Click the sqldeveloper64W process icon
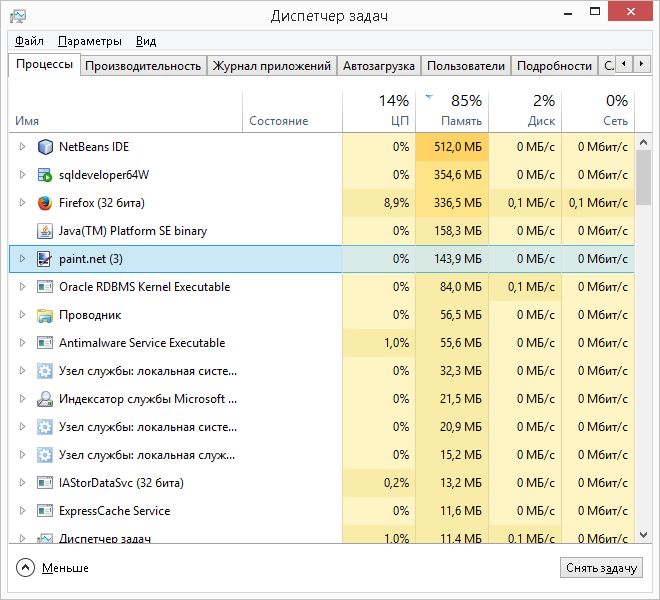The width and height of the screenshot is (660, 600). point(45,175)
